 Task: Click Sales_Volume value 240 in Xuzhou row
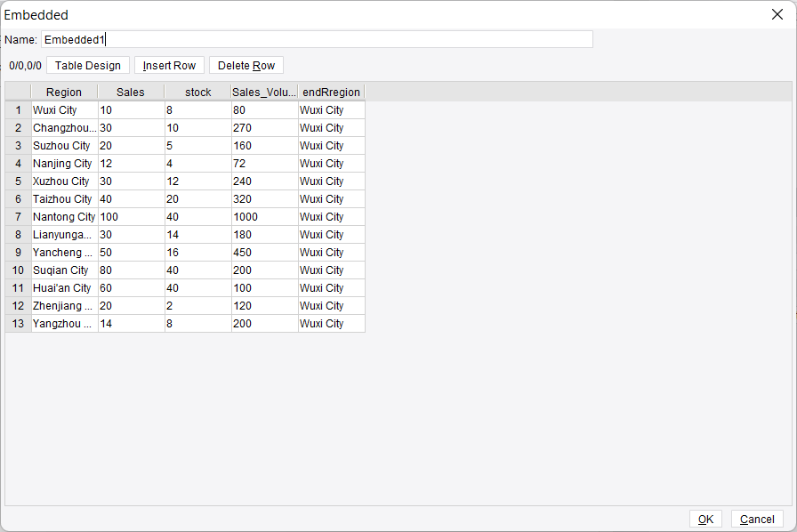pyautogui.click(x=264, y=181)
